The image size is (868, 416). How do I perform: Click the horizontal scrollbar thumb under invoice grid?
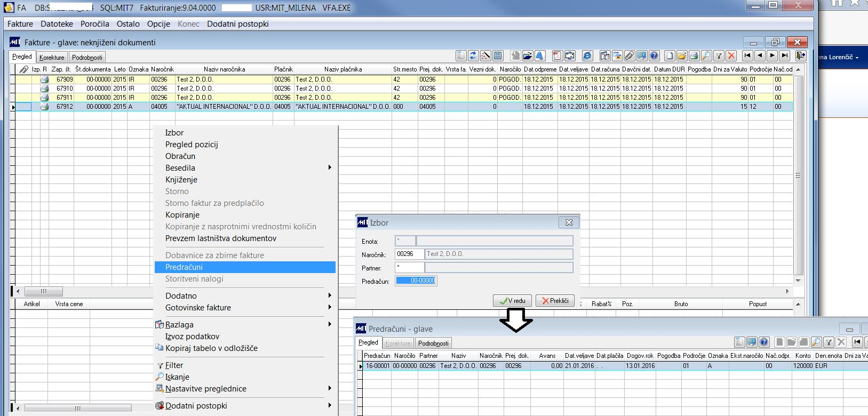[x=44, y=291]
